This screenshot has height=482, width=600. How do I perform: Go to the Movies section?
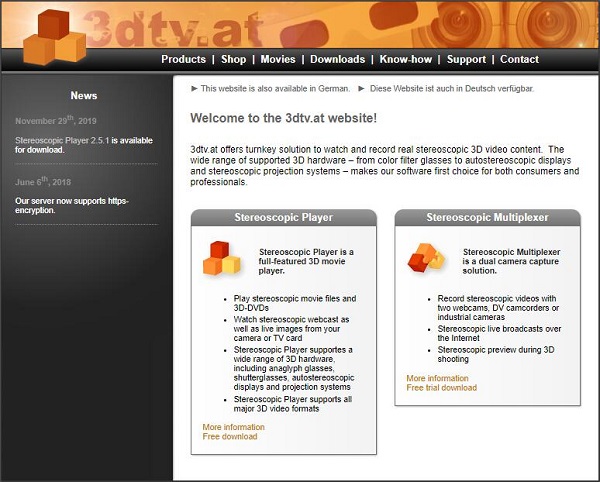point(278,59)
